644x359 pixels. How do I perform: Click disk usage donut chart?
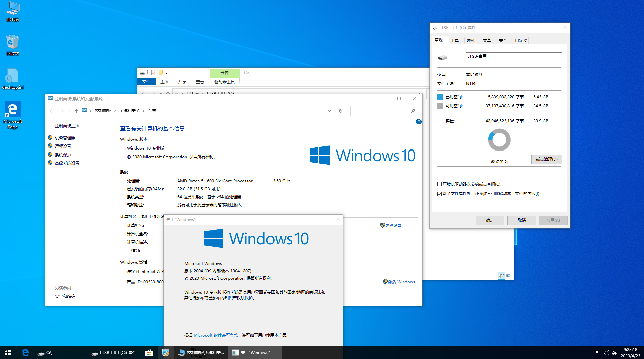499,140
